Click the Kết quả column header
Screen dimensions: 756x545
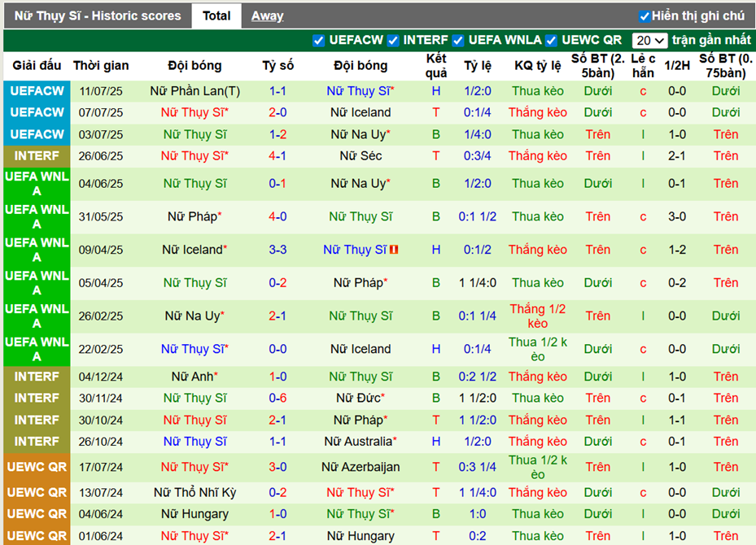click(x=436, y=66)
